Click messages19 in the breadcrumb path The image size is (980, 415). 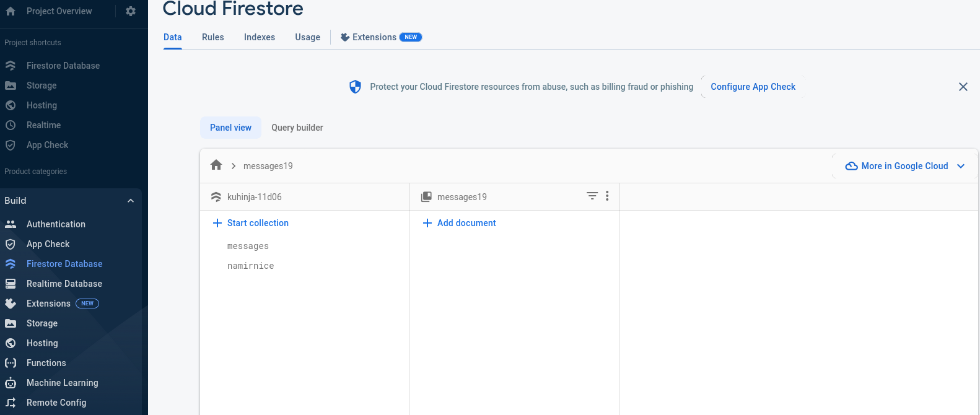268,166
